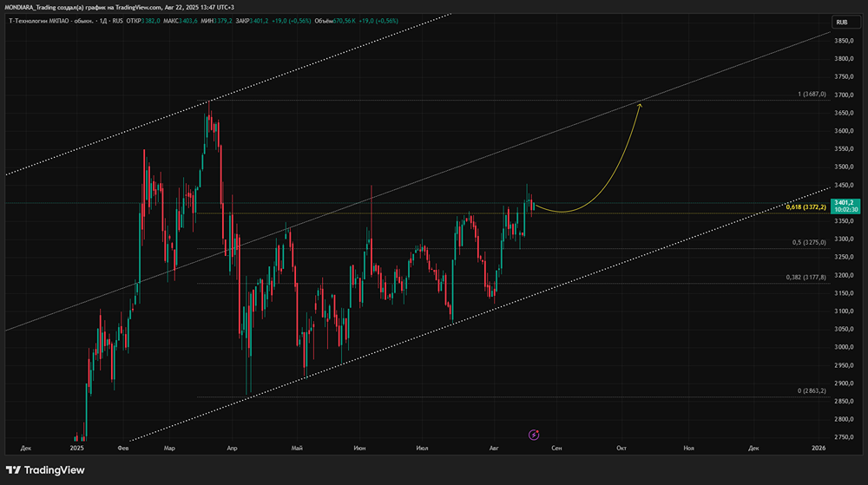Viewport: 868px width, 485px height.
Task: Click the 2025 year label on time axis
Action: click(77, 448)
